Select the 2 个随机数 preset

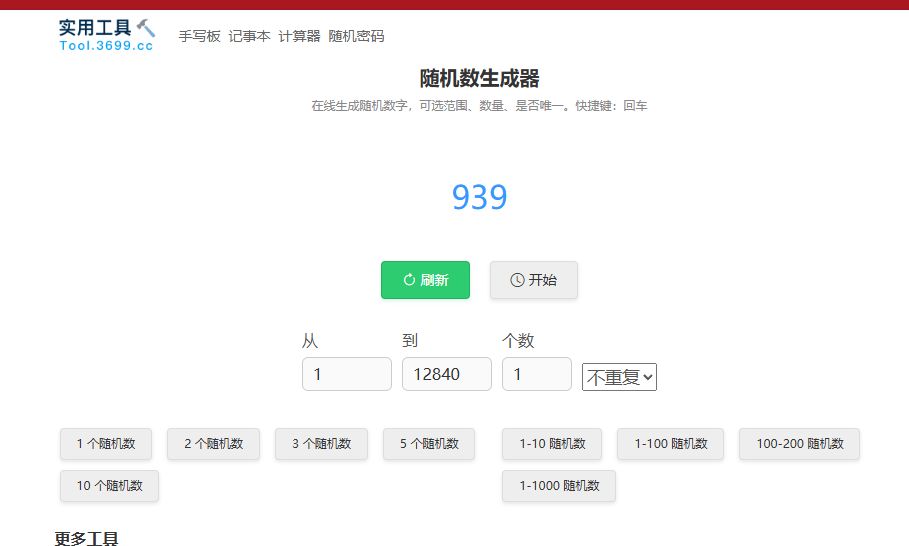213,444
